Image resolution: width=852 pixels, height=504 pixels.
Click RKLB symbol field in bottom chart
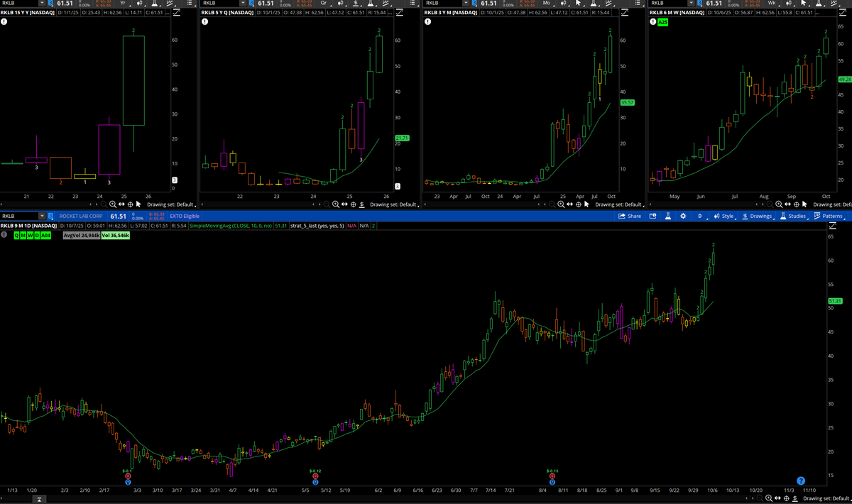pyautogui.click(x=18, y=216)
